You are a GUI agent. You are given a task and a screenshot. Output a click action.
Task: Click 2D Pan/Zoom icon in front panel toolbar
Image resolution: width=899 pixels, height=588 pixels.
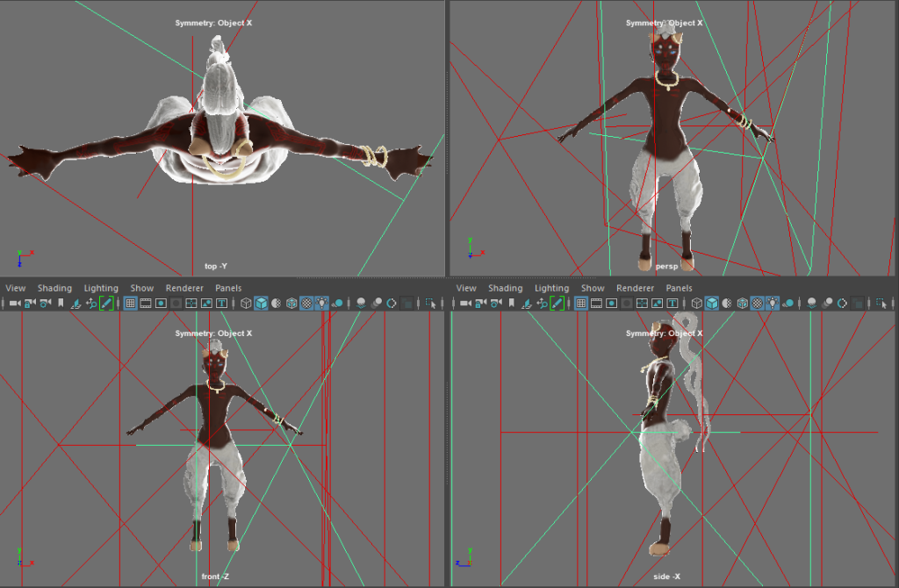(91, 304)
